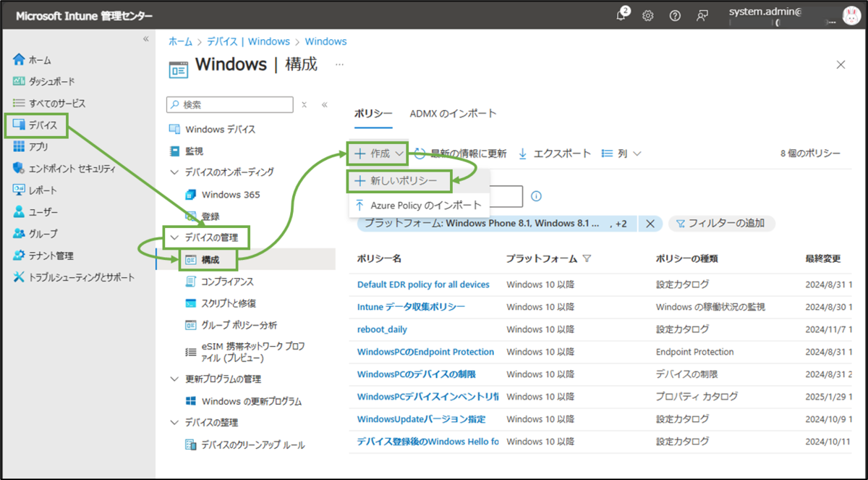Click the 検索 menu search field
868x480 pixels.
pos(229,104)
